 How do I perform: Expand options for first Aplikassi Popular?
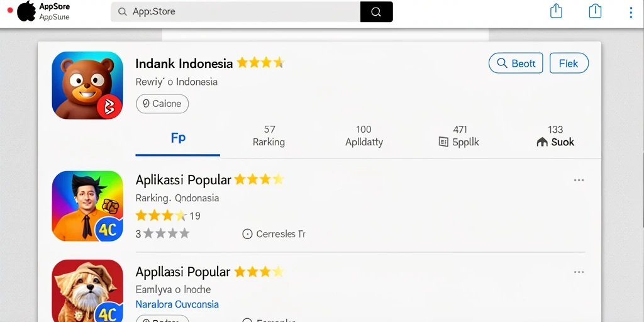[x=579, y=180]
